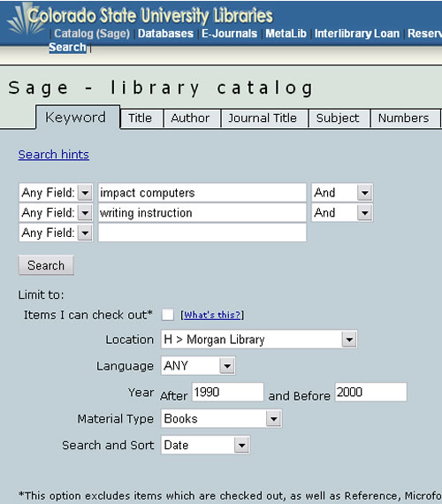
Task: Click the 'impact computers' search field
Action: coord(202,193)
